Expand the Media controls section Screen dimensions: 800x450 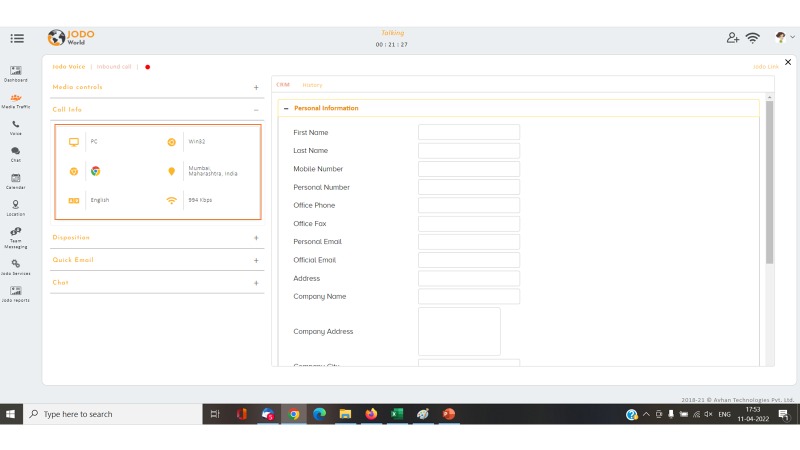coord(256,88)
